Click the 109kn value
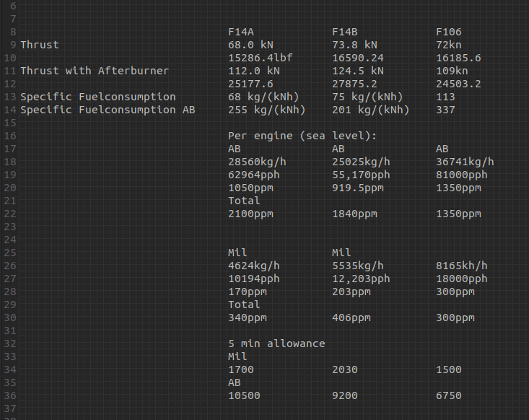Screen dimensions: 529x420 [452, 71]
